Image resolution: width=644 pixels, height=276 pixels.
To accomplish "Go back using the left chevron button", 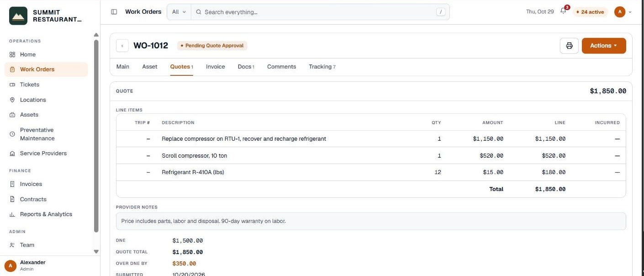I will click(x=122, y=46).
